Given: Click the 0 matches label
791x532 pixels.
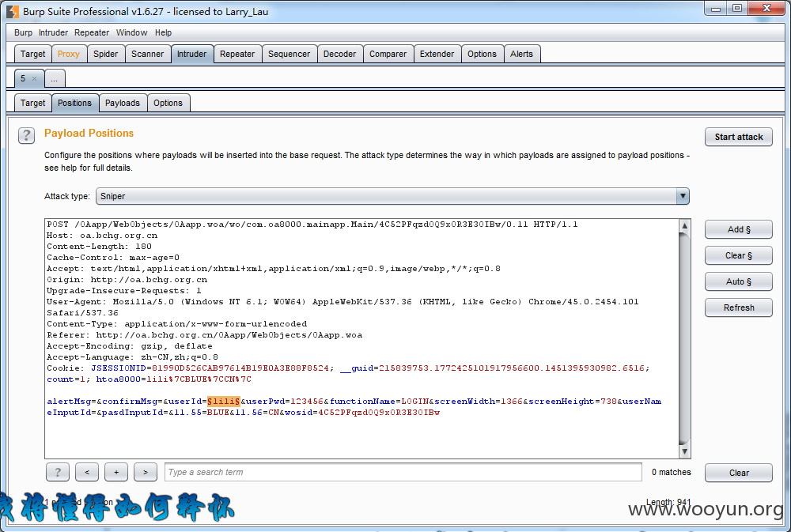Looking at the screenshot, I should coord(671,472).
